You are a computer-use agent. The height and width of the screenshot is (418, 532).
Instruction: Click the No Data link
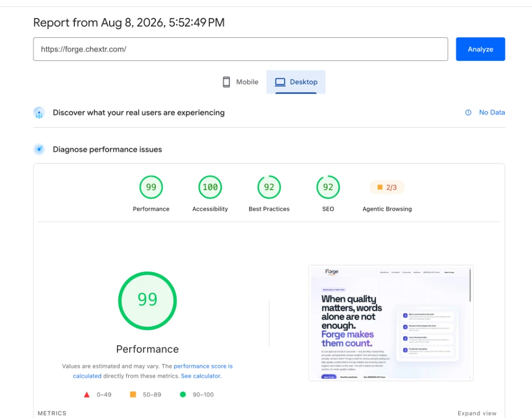[x=491, y=112]
